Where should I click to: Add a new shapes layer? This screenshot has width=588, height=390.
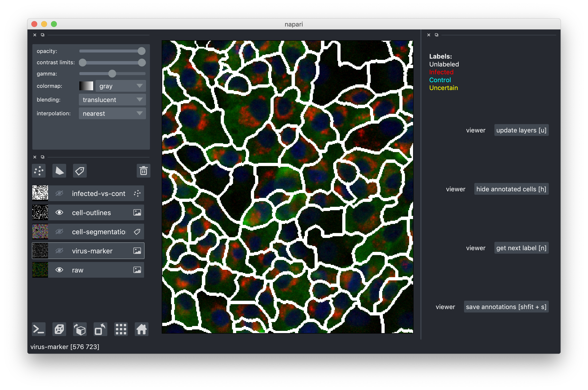pos(59,171)
